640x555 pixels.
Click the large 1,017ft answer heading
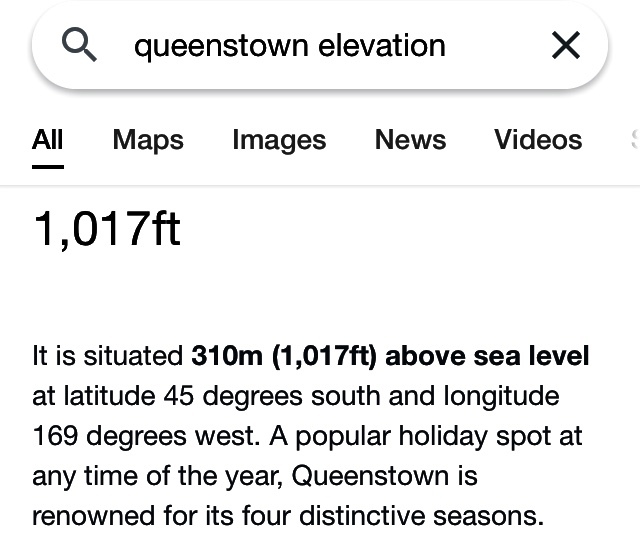pos(107,227)
